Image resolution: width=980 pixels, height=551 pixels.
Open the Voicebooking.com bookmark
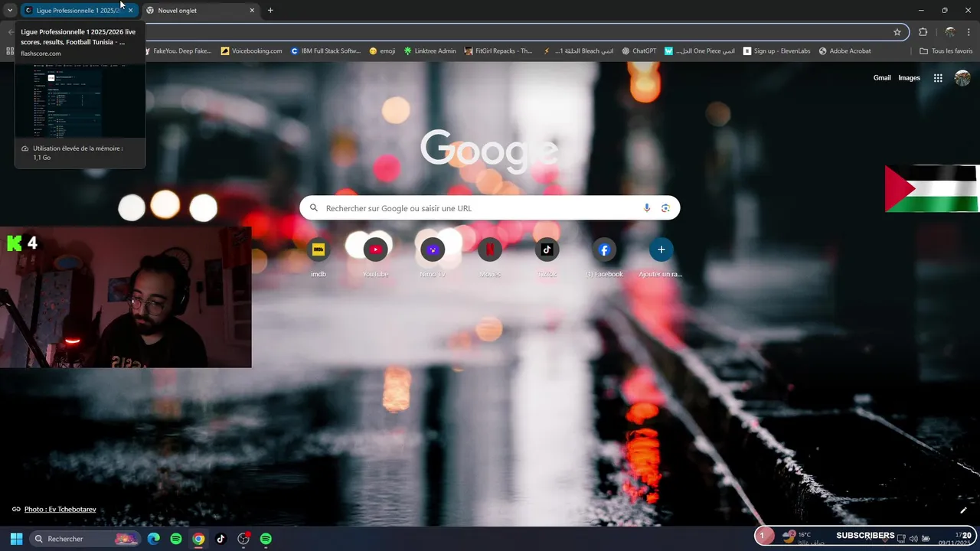pyautogui.click(x=251, y=51)
